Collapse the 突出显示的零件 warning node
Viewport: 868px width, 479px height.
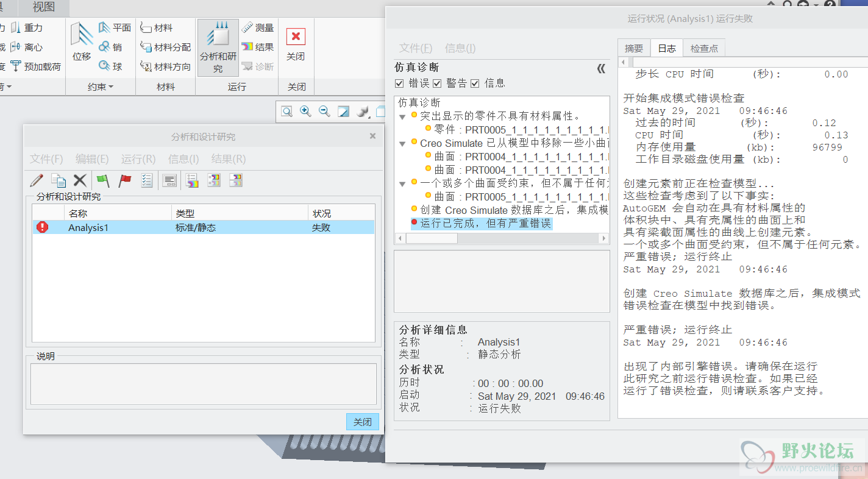coord(402,116)
